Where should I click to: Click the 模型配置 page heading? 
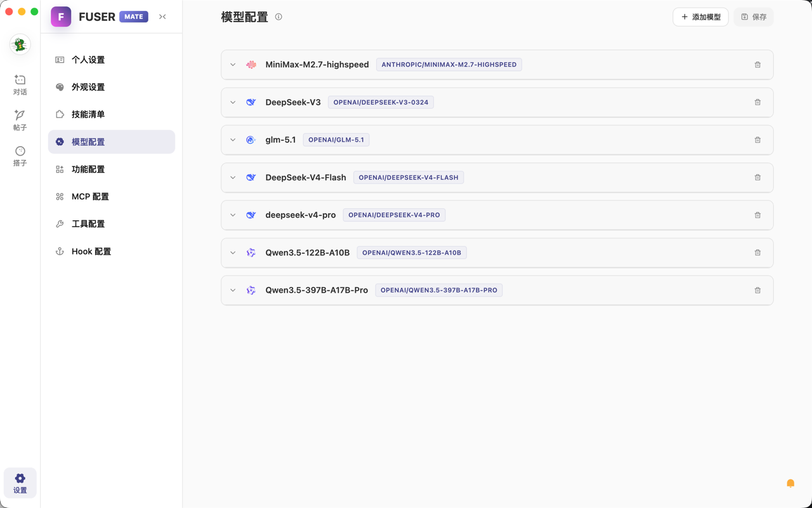coord(244,17)
